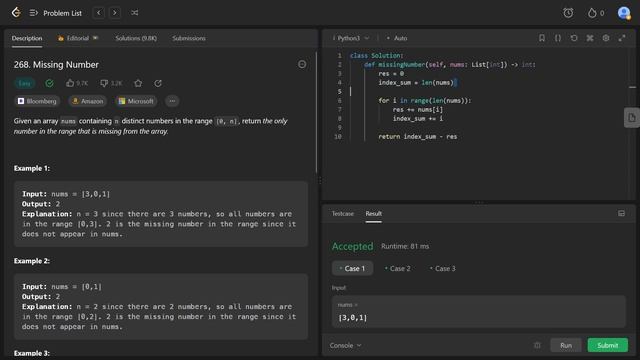Select the Amazon company tag
The width and height of the screenshot is (640, 360).
[x=87, y=101]
